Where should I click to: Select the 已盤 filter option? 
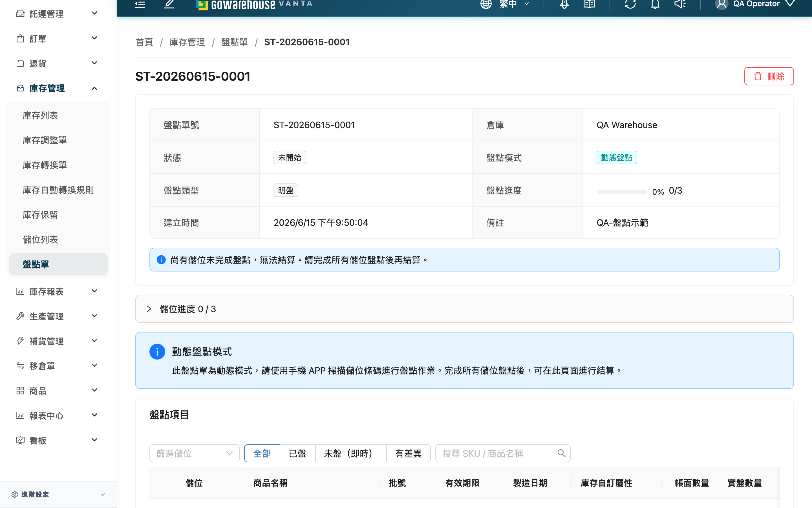pos(297,453)
